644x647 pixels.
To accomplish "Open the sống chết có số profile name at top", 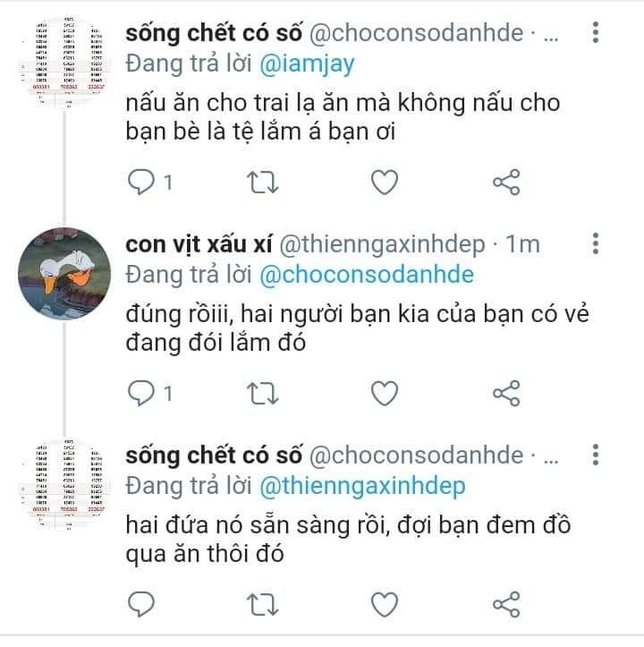I will 214,33.
